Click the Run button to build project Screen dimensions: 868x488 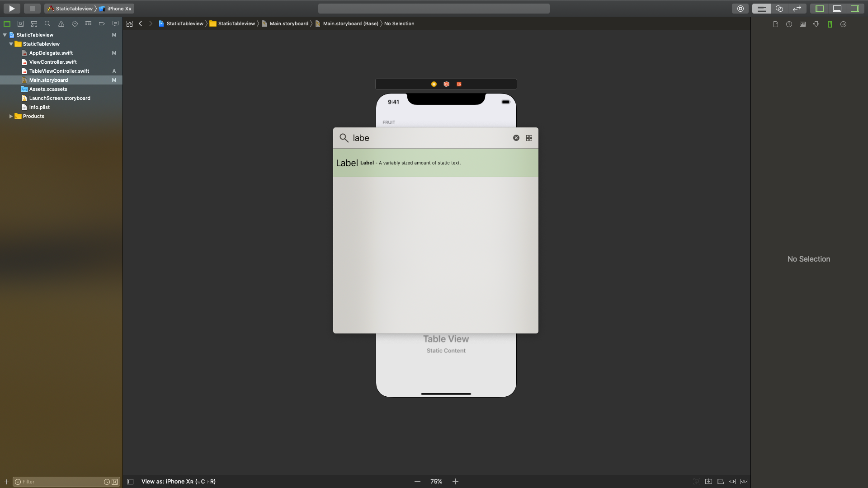click(11, 8)
